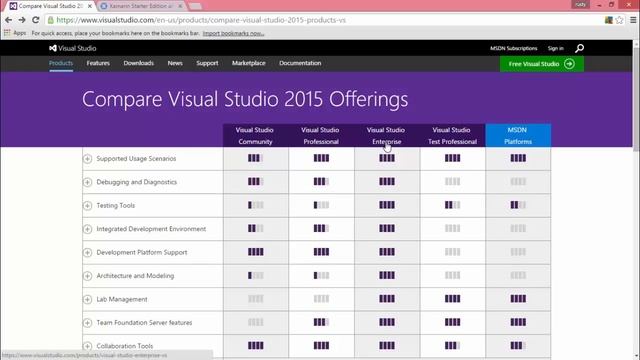This screenshot has height=360, width=640.
Task: Reload the page with refresh icon
Action: pyautogui.click(x=36, y=20)
